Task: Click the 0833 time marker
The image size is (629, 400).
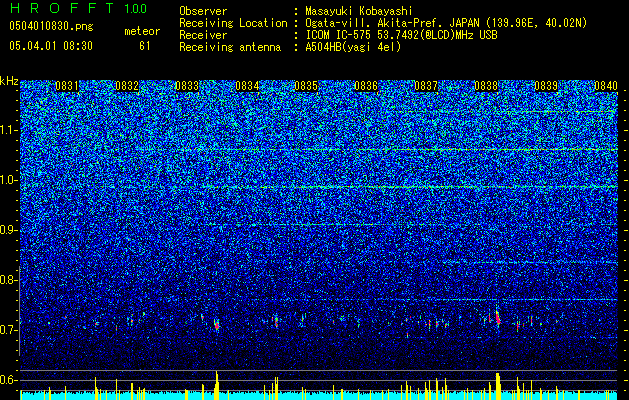Action: [187, 86]
